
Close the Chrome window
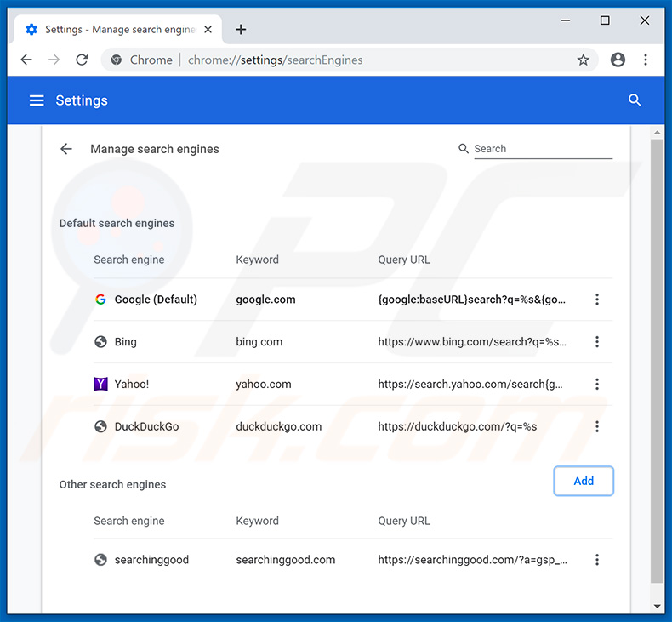click(x=645, y=20)
